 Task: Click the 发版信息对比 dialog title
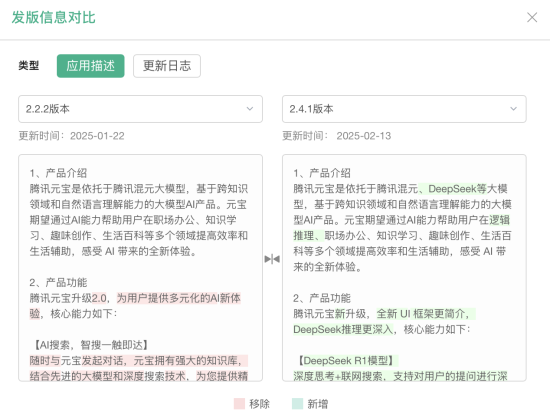(54, 18)
